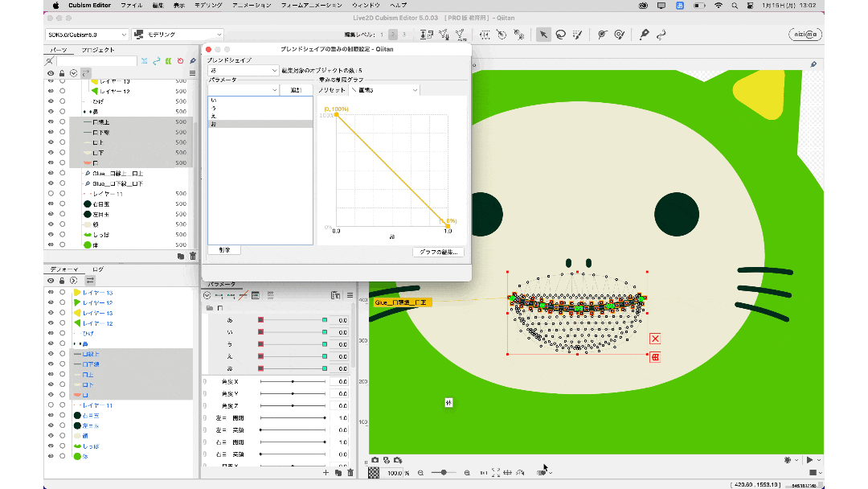Toggle visibility of しっぽ part
This screenshot has height=489, width=868.
tap(51, 234)
